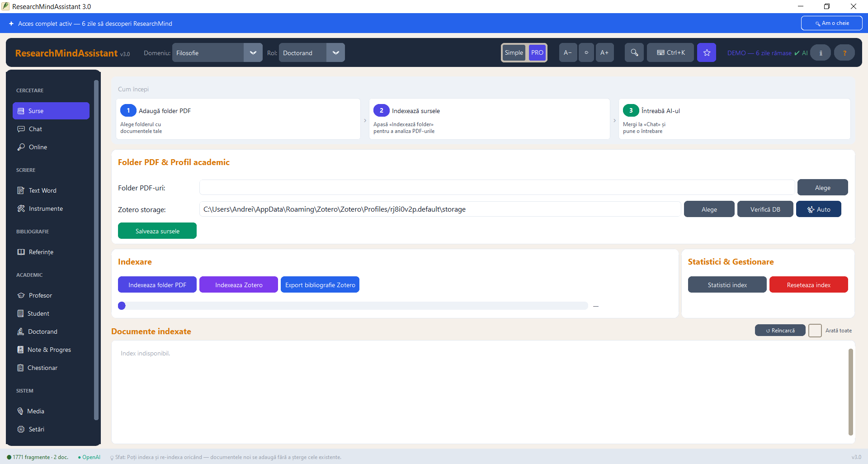Open the Student academic page
This screenshot has height=464, width=868.
51,313
